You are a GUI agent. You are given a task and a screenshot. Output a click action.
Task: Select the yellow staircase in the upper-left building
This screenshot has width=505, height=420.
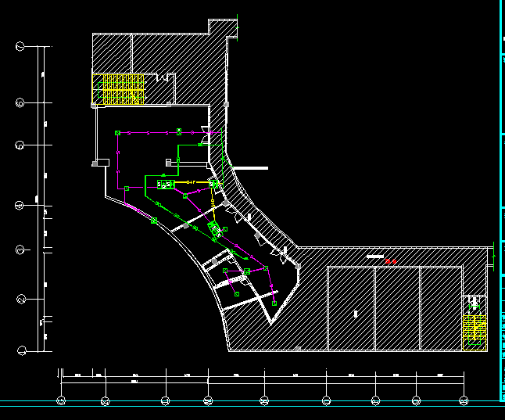(x=118, y=88)
